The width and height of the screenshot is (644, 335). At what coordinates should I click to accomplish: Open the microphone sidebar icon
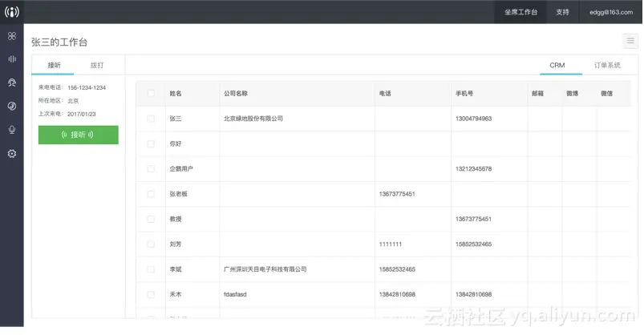(x=12, y=130)
